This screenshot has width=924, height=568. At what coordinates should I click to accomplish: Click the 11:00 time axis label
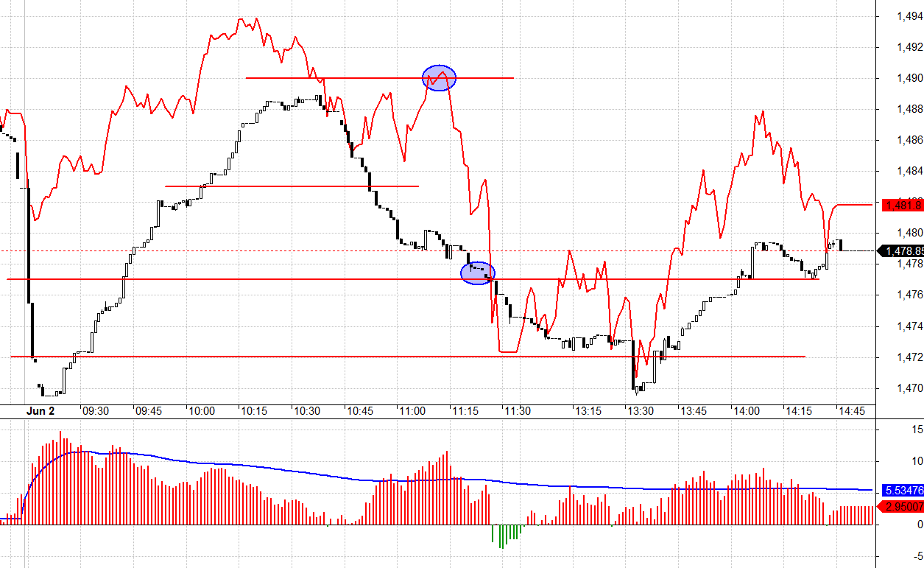(x=413, y=411)
